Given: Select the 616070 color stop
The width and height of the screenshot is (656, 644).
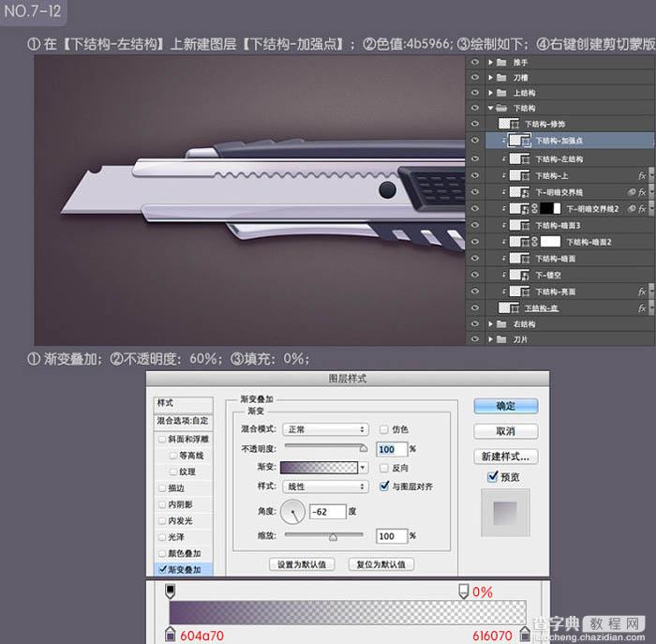Looking at the screenshot, I should point(525,634).
